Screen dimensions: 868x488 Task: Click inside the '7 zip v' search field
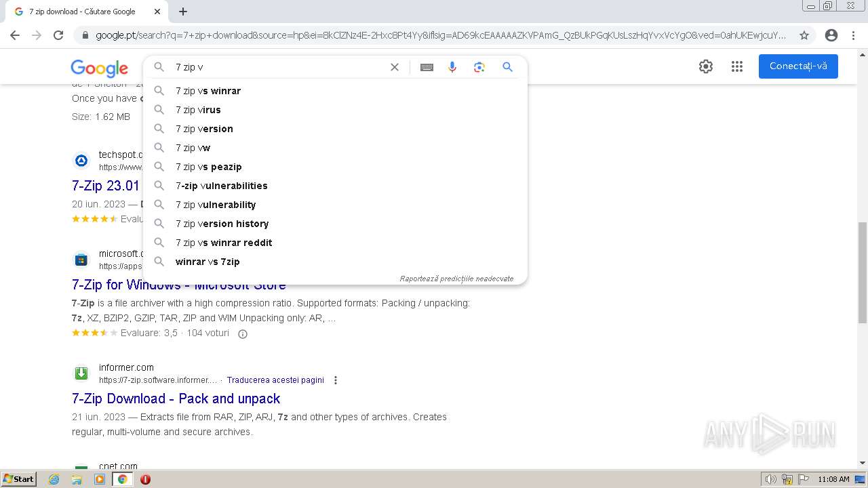pyautogui.click(x=278, y=67)
